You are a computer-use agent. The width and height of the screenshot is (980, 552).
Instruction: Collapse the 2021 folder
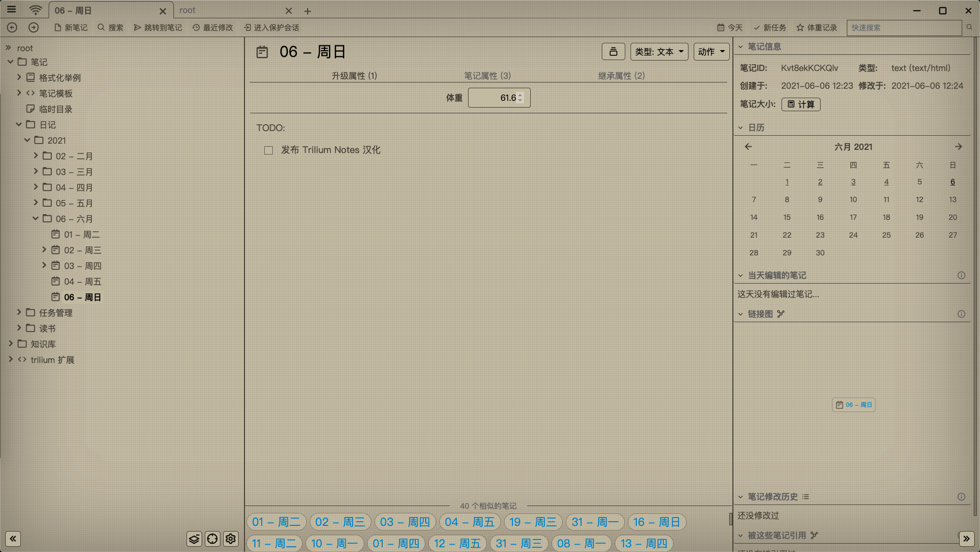[27, 140]
